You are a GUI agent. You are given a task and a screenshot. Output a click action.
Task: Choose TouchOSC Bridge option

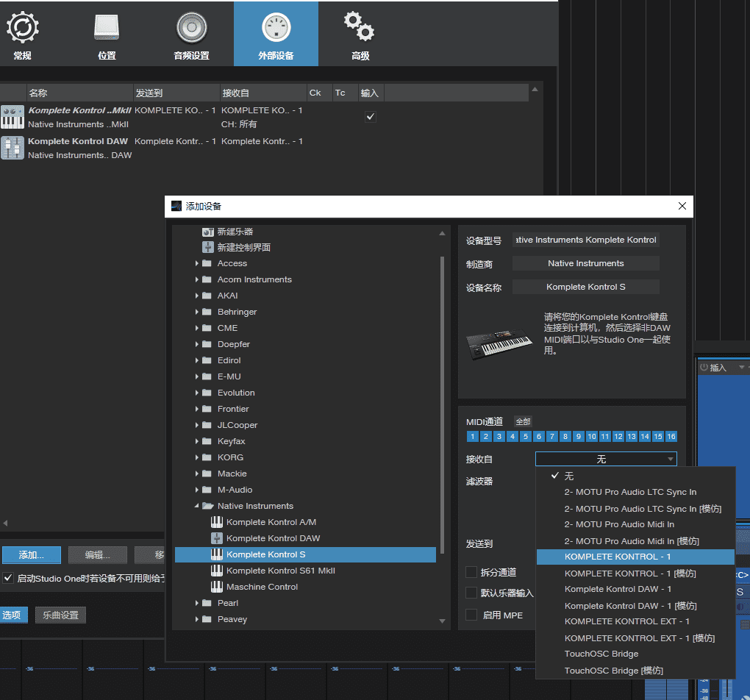click(x=635, y=654)
